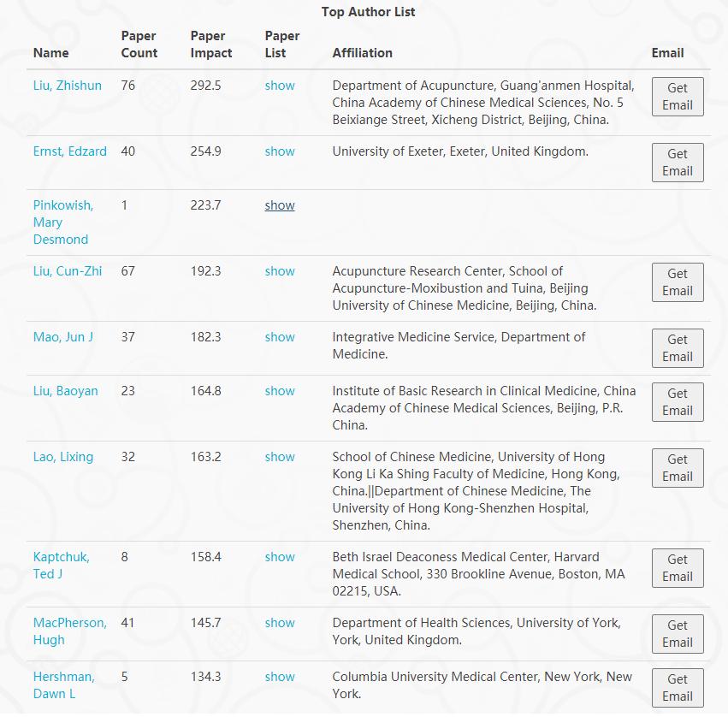Get Email for Lao, Lixing
Screen dimensions: 728x717
pos(678,468)
